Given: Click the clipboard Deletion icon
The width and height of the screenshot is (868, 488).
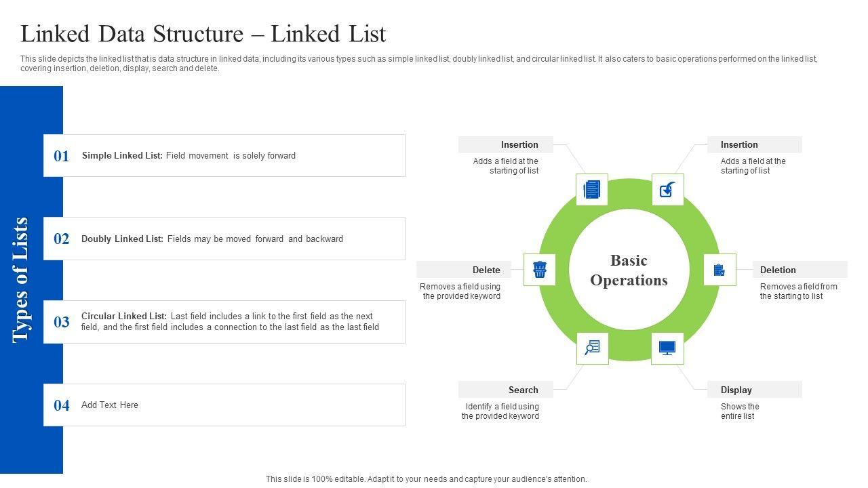Looking at the screenshot, I should pyautogui.click(x=719, y=270).
